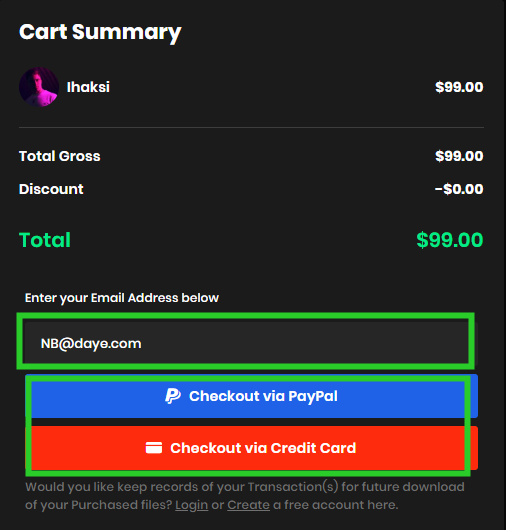
Task: Click the discount amount -$0.00
Action: point(459,189)
